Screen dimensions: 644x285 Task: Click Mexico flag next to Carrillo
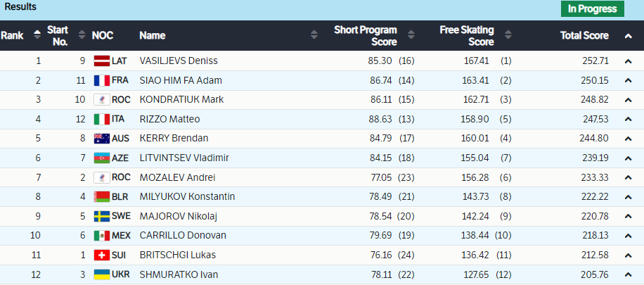102,235
